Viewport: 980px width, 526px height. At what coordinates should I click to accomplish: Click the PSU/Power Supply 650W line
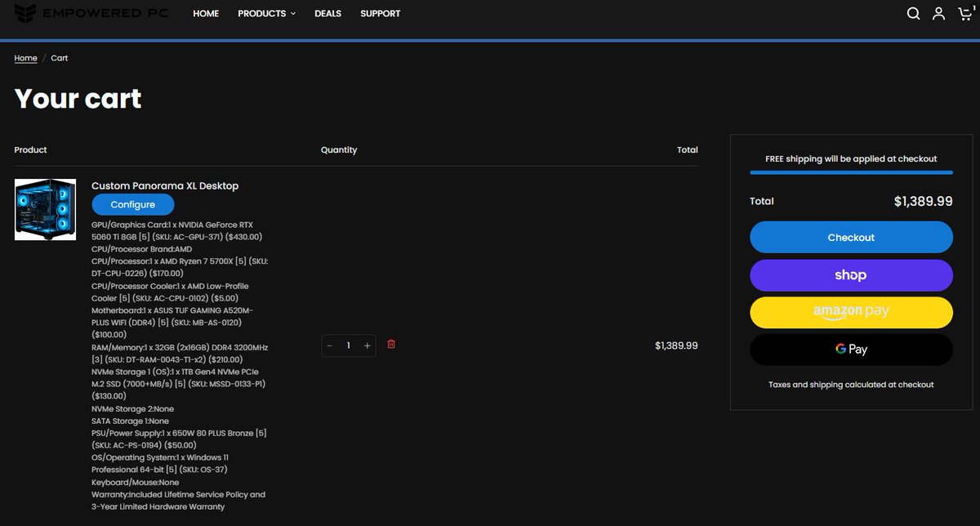180,439
